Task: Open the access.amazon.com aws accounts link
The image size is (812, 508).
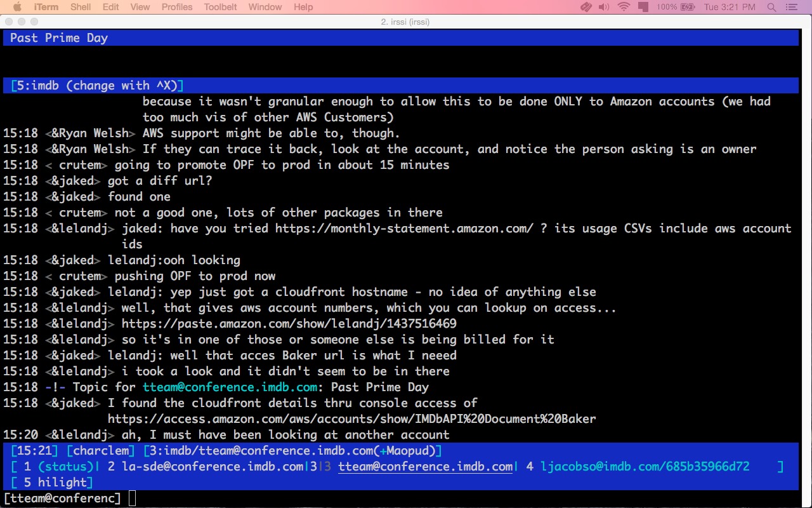Action: (352, 419)
